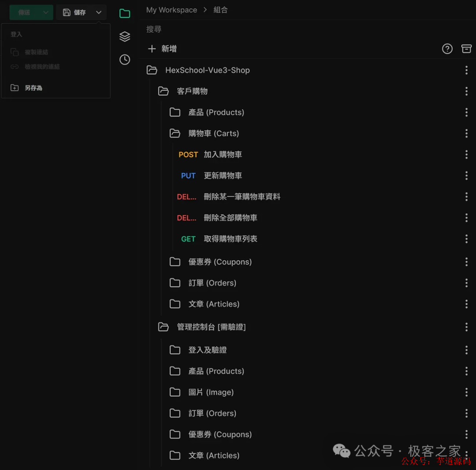Select 訂單 (Orders) under 管理控制台

212,413
